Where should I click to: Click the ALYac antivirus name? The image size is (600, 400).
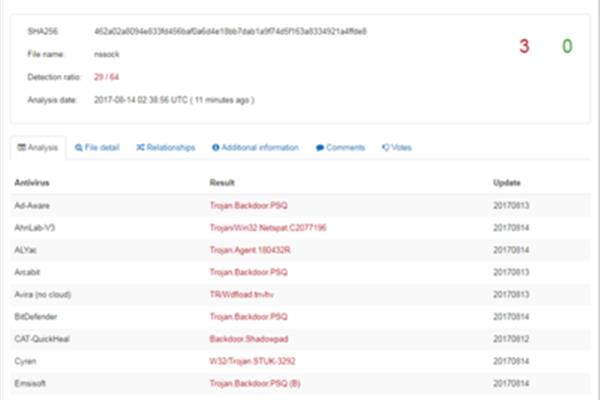[x=25, y=250]
